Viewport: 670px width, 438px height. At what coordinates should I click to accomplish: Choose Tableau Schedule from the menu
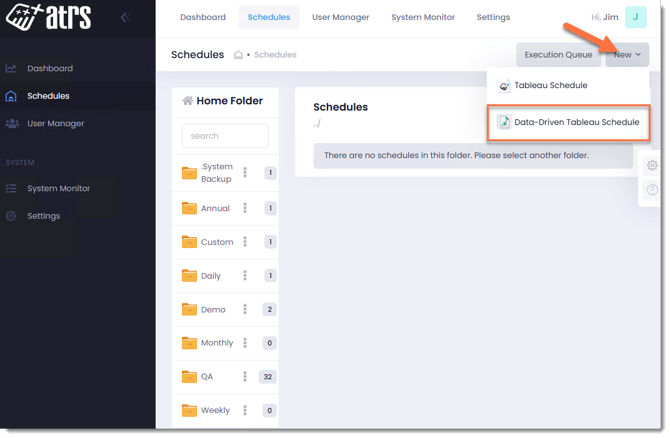pos(549,86)
